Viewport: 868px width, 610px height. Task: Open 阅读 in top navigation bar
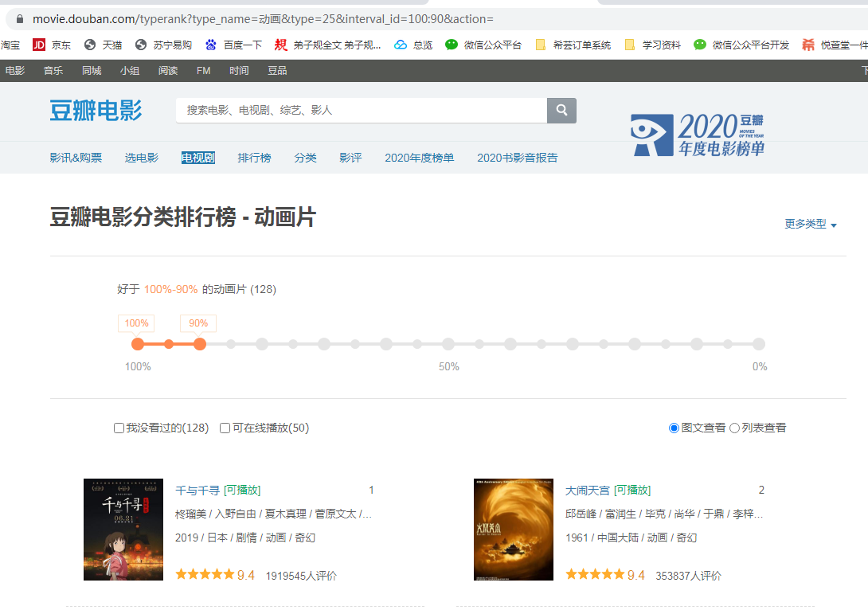click(x=168, y=70)
